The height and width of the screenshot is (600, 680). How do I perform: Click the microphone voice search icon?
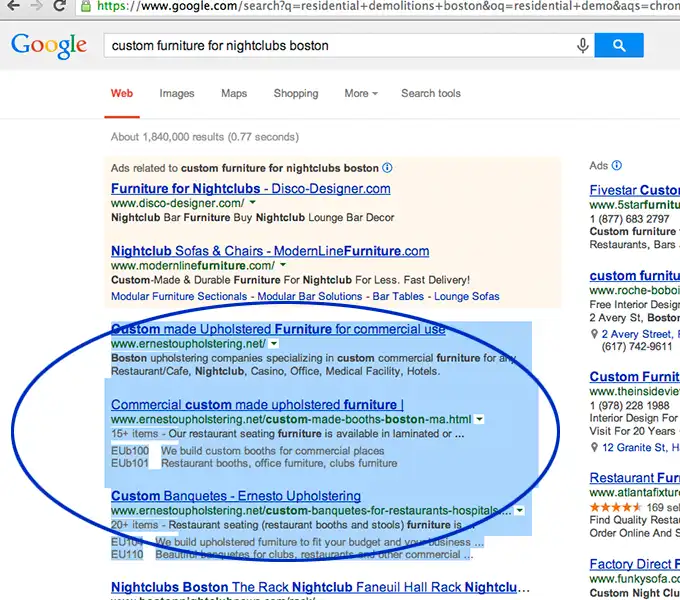tap(583, 45)
